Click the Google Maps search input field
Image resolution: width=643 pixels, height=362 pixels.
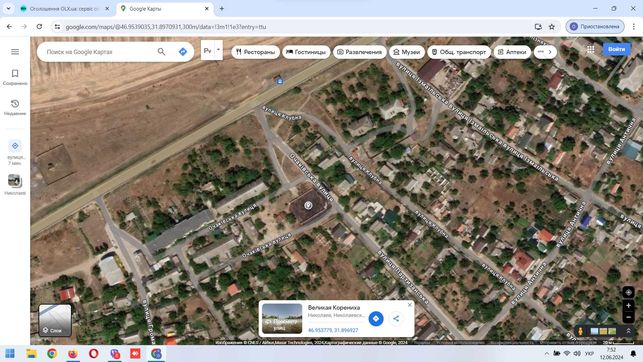point(98,52)
